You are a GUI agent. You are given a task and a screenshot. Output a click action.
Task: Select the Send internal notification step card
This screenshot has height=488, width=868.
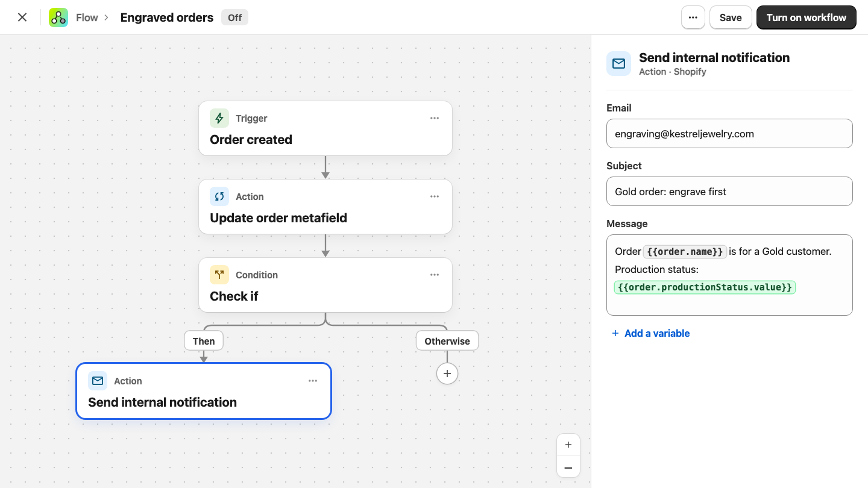(204, 391)
